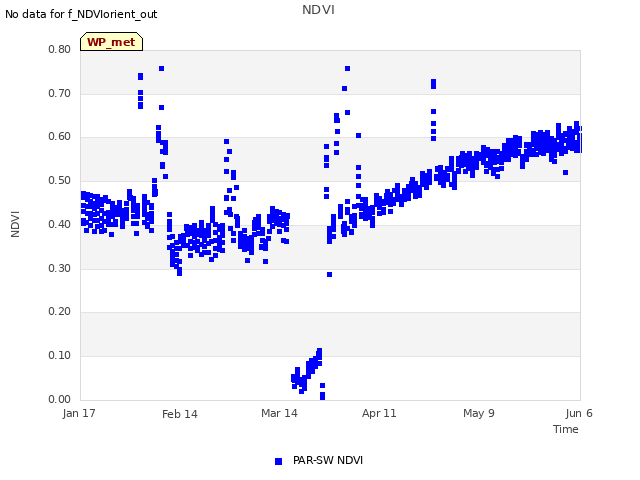This screenshot has width=640, height=480.
Task: Click the 0.70 y-axis value
Action: coord(60,93)
